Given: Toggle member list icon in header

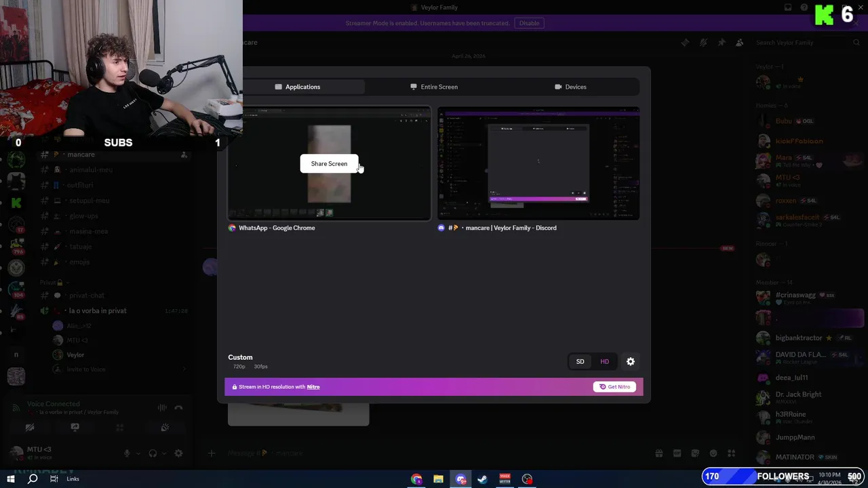Looking at the screenshot, I should tap(740, 42).
